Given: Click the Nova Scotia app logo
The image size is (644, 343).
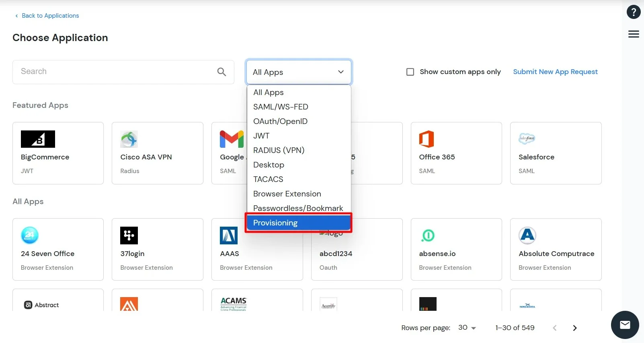Looking at the screenshot, I should [x=527, y=306].
